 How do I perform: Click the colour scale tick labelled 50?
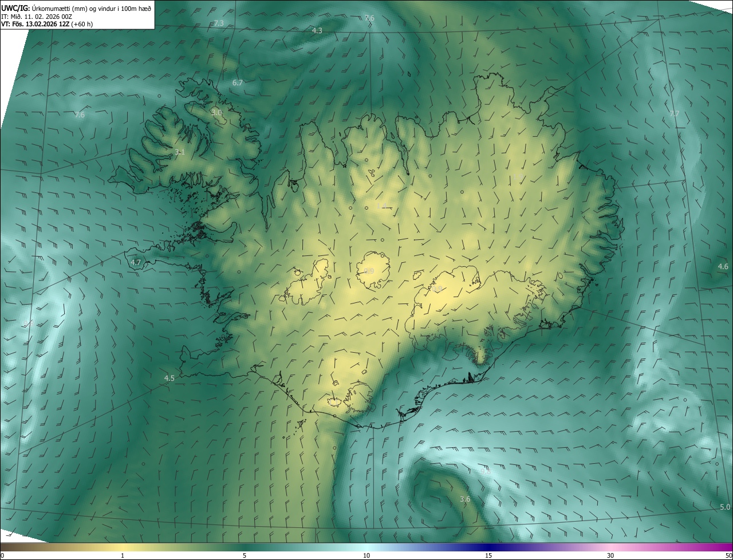(728, 555)
